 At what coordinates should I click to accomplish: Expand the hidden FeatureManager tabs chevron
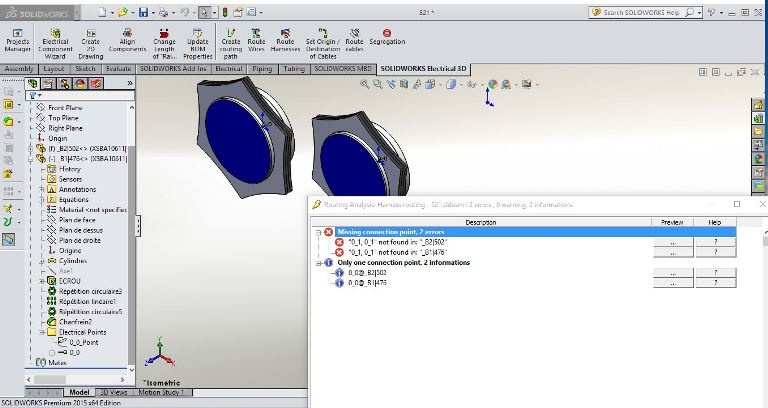pos(130,83)
